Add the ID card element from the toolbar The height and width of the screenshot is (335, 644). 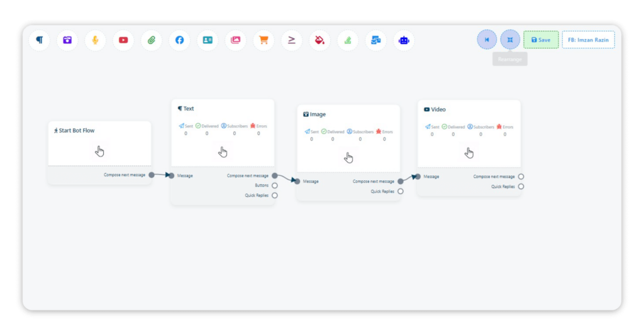coord(208,40)
